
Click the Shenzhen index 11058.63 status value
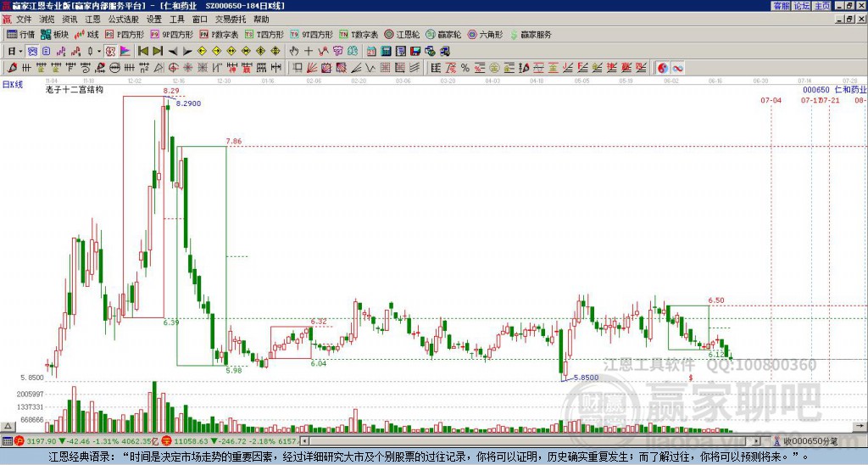(189, 441)
